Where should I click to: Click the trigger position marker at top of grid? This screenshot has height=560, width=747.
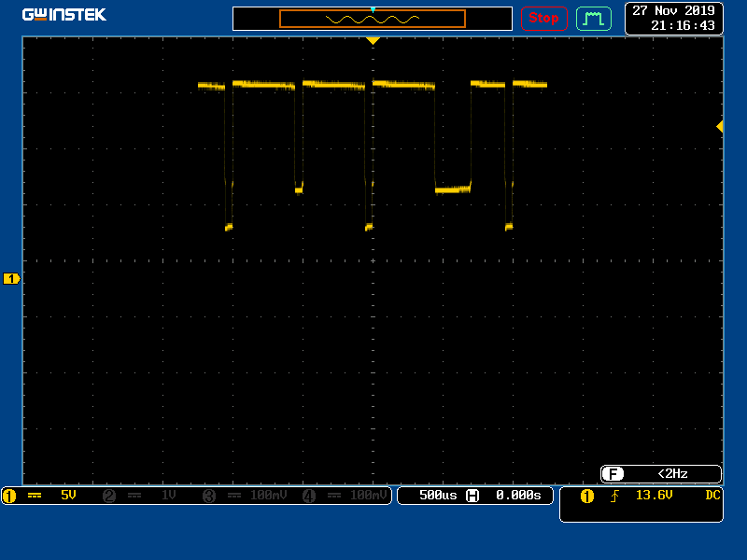point(373,41)
